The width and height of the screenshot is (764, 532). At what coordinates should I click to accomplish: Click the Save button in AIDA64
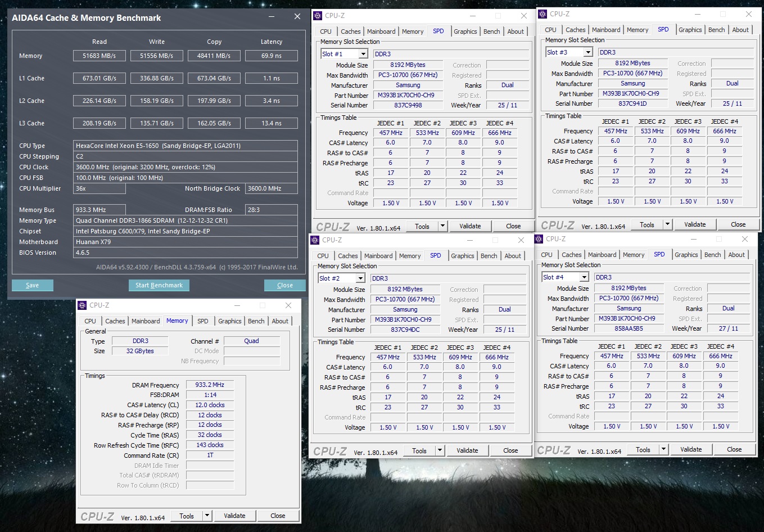pyautogui.click(x=33, y=285)
